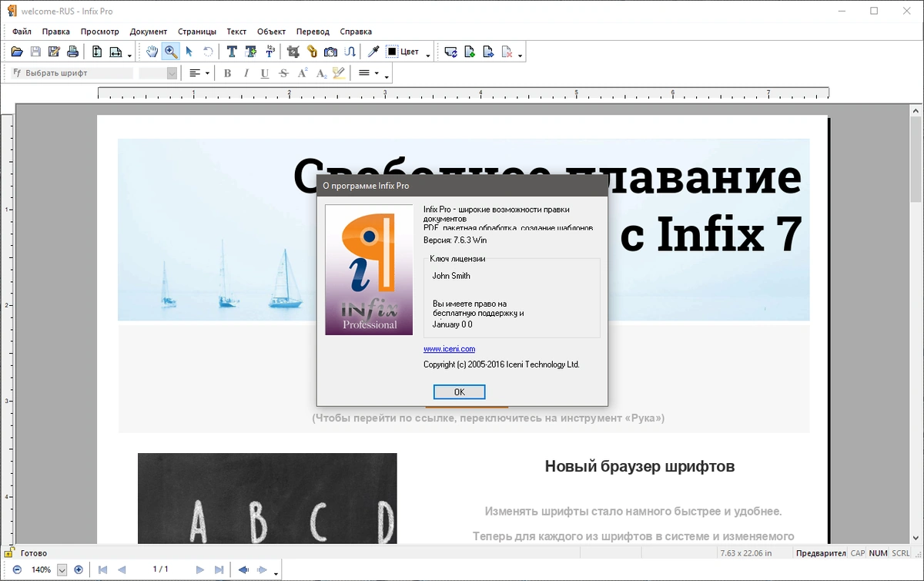Expand the navigation toolbar options arrow
This screenshot has width=924, height=581.
pos(276,573)
